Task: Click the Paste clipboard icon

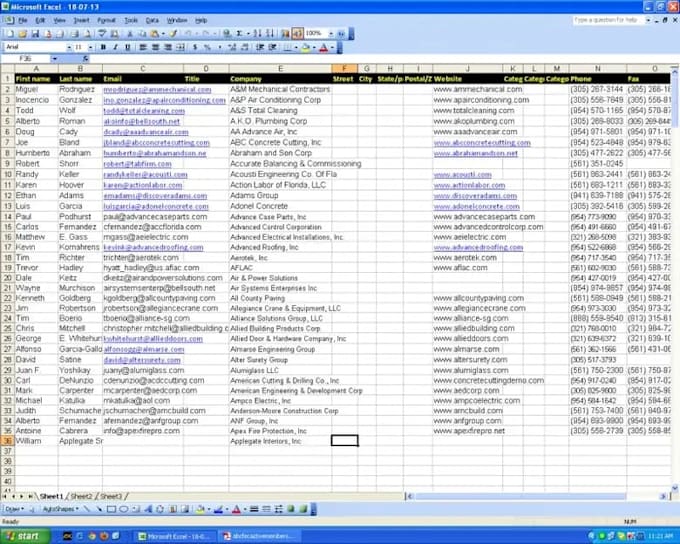Action: (x=154, y=33)
